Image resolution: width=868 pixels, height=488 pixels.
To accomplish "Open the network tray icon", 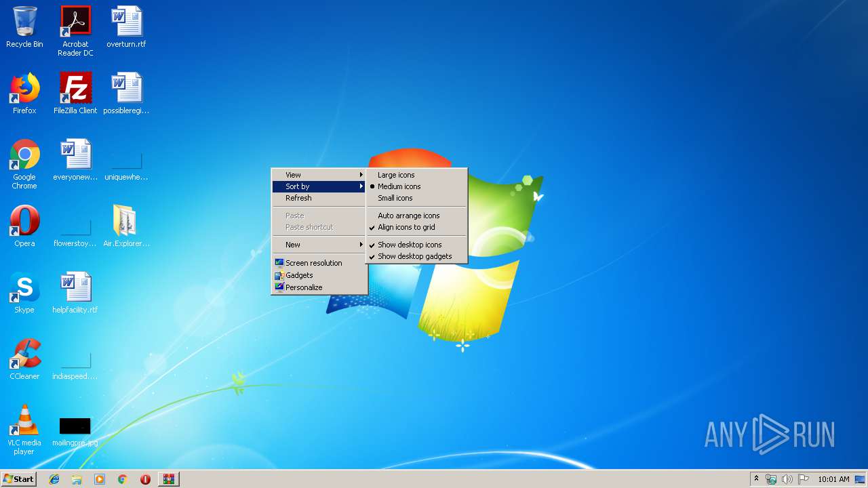I will click(x=771, y=479).
